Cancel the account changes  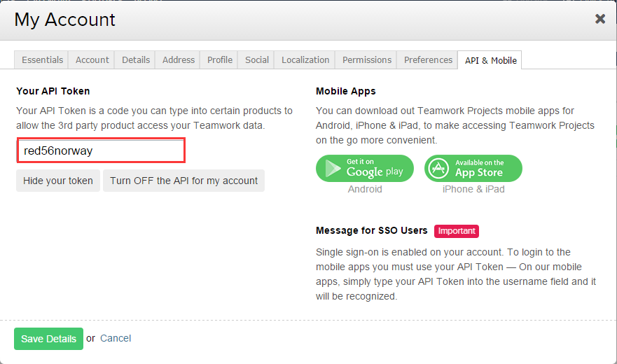[x=116, y=338]
